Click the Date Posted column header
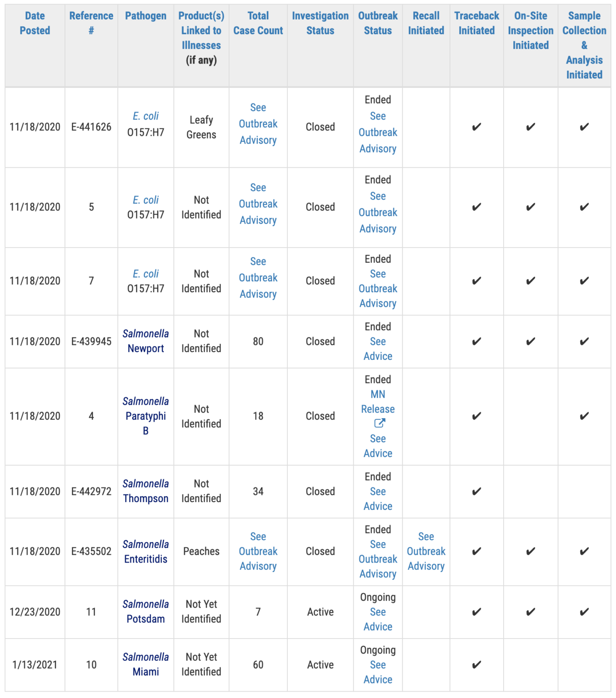The image size is (616, 698). (x=35, y=23)
